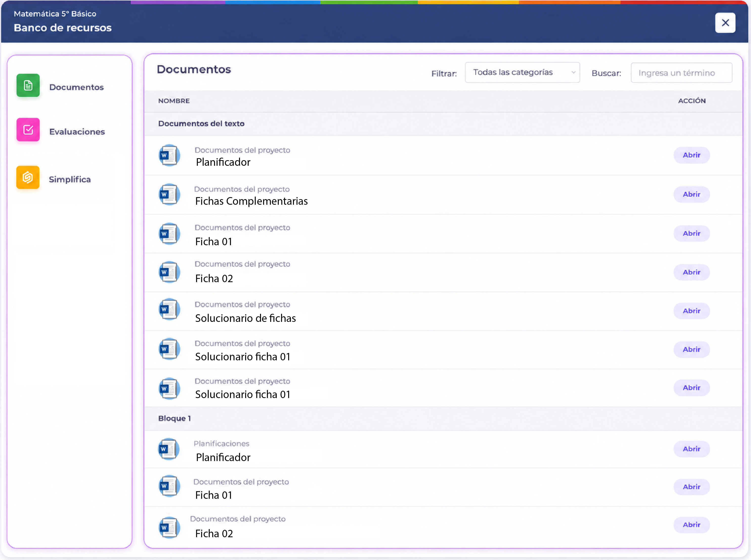The height and width of the screenshot is (560, 751).
Task: Click the Word icon beside Fichas Complementarias
Action: (169, 195)
